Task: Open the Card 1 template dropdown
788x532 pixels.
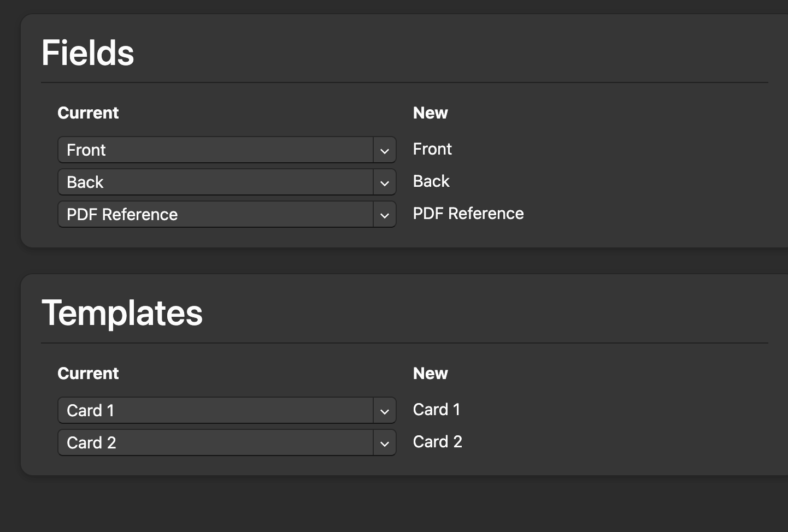Action: point(216,410)
